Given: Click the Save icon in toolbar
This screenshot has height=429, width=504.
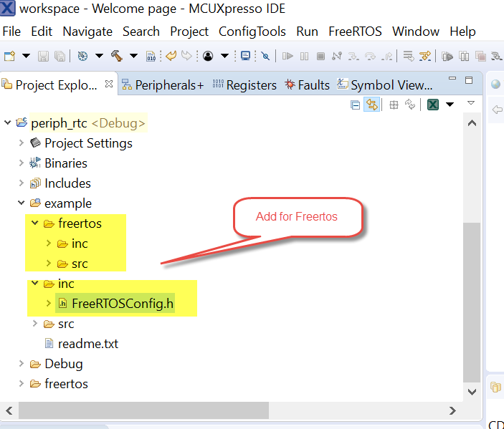Looking at the screenshot, I should point(44,56).
